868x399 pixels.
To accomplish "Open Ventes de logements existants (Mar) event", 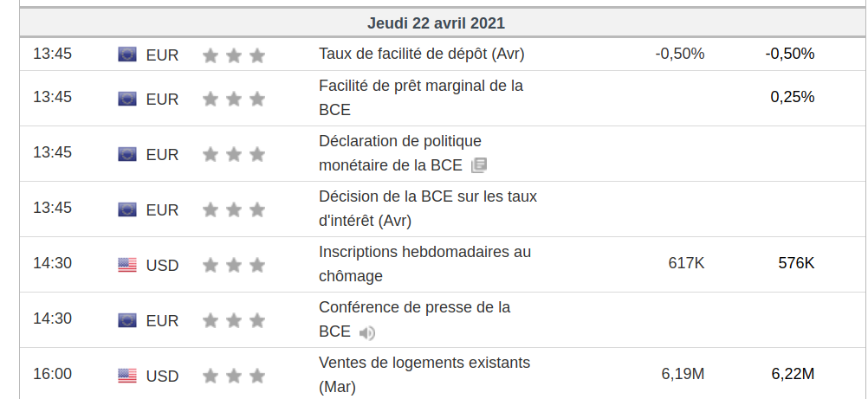I will click(x=424, y=363).
